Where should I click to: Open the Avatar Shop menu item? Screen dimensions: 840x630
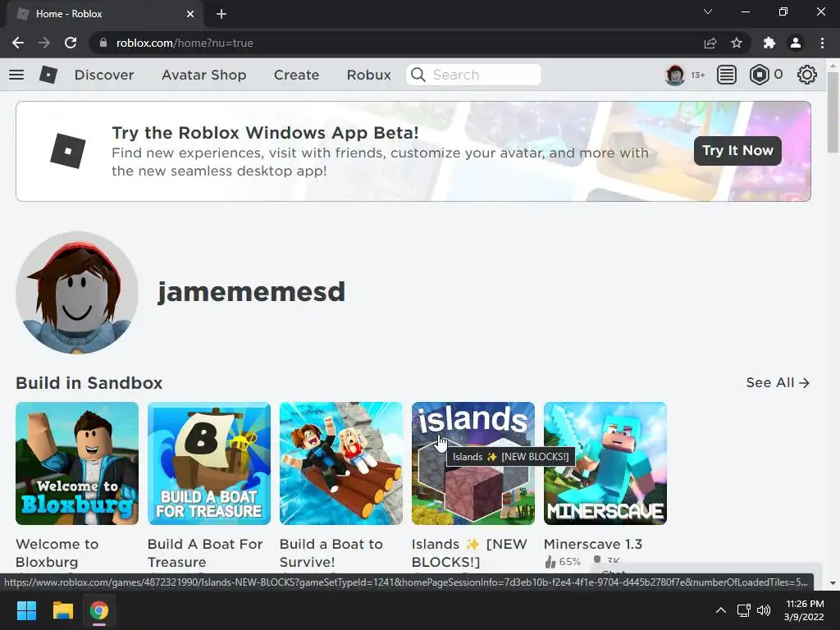point(204,75)
